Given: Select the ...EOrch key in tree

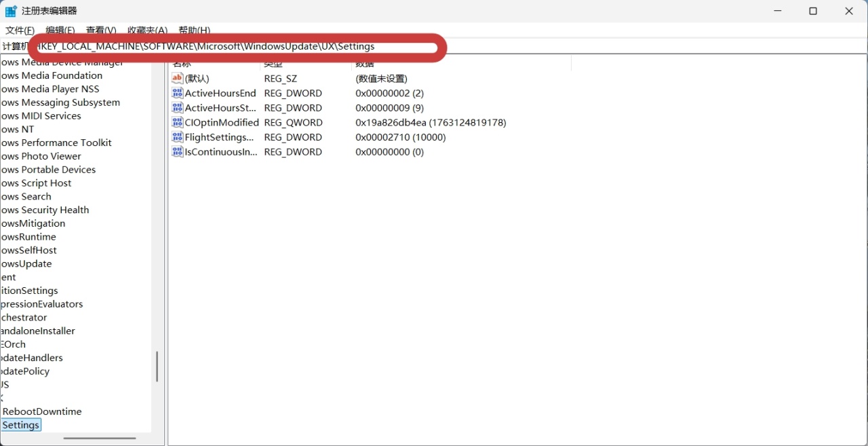Looking at the screenshot, I should click(13, 344).
